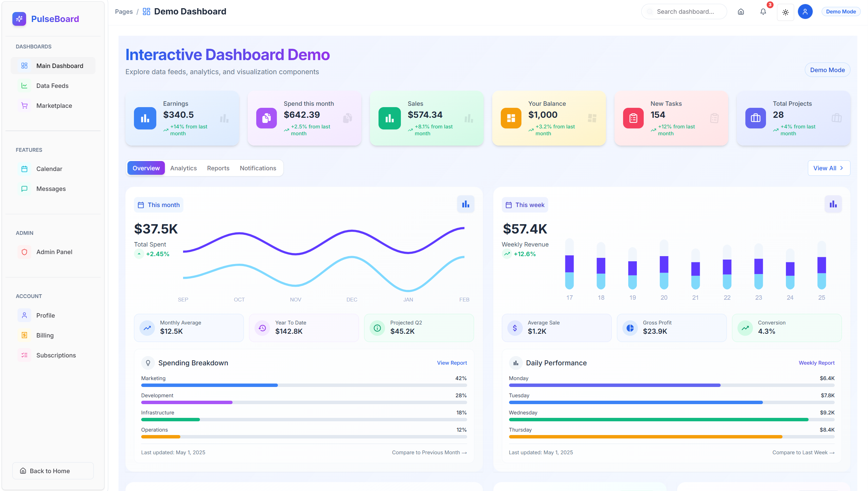
Task: Toggle chart view on Weekly Revenue panel
Action: point(833,204)
